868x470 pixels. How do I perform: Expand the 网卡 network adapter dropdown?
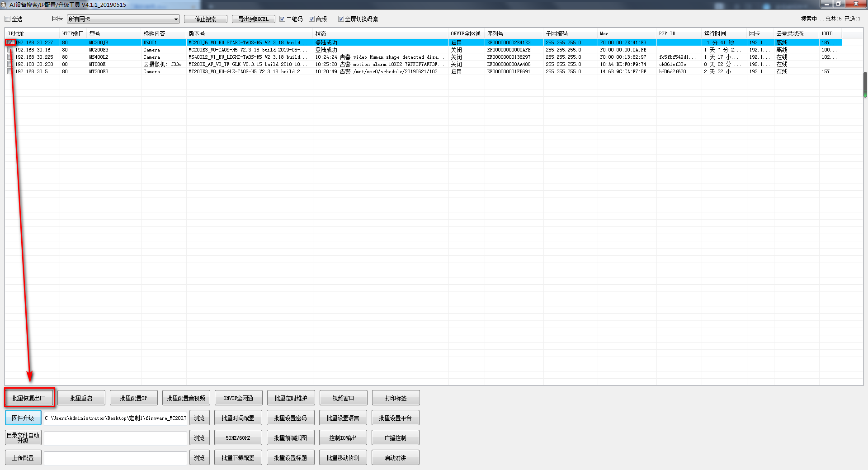coord(176,19)
